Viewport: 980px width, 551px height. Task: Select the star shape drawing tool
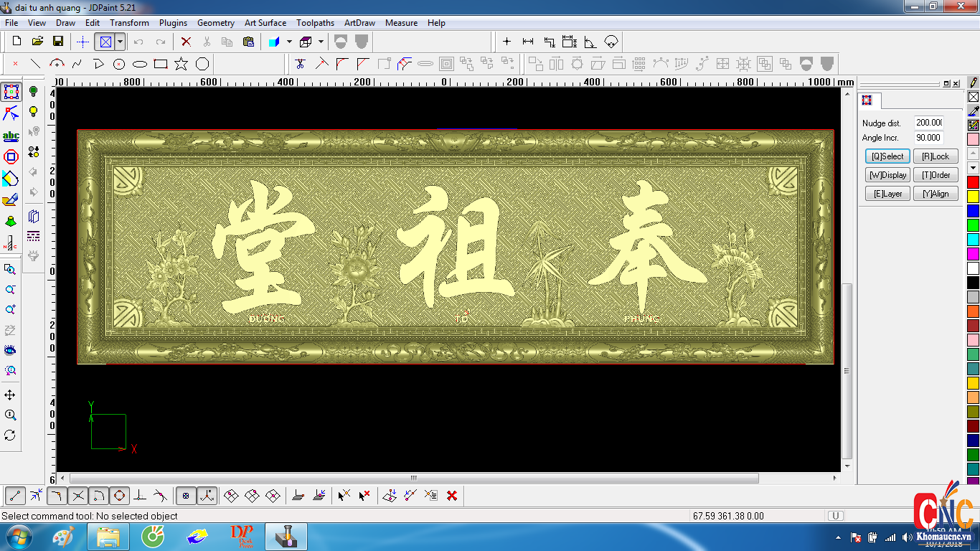(x=182, y=64)
